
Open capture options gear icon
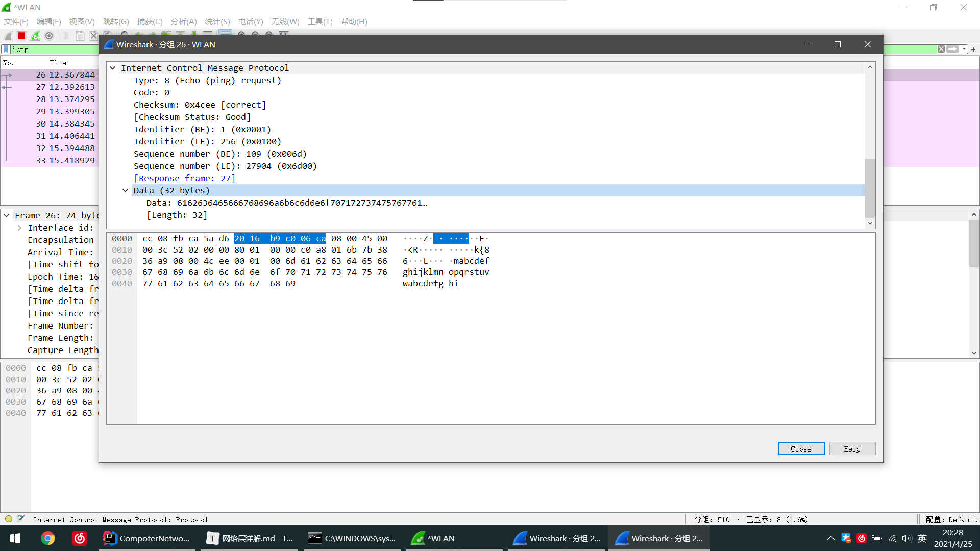coord(49,36)
